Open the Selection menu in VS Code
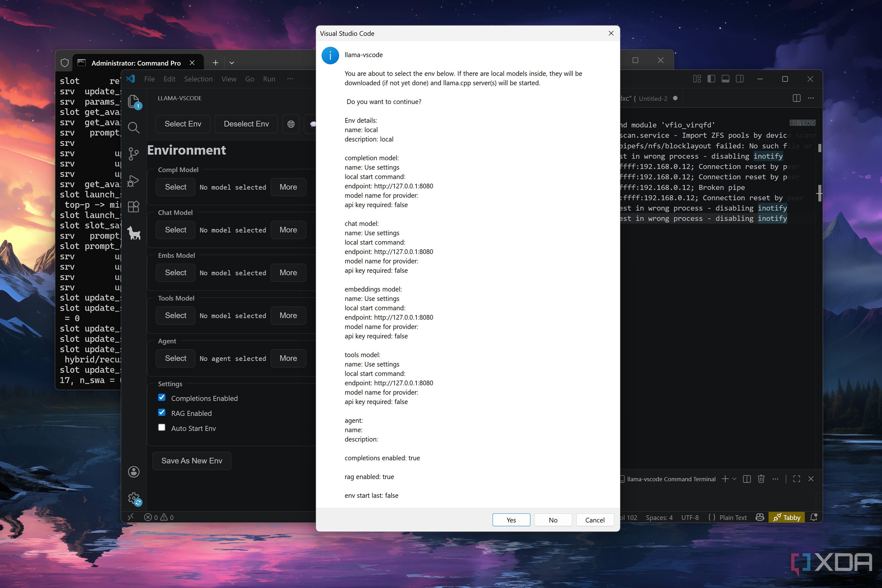882x588 pixels. click(198, 79)
